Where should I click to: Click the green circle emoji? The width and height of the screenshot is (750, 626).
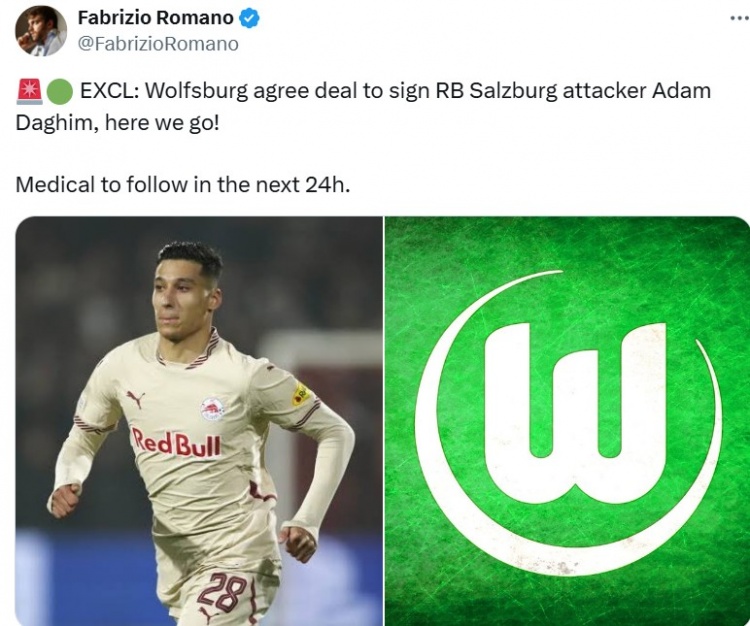[x=60, y=92]
